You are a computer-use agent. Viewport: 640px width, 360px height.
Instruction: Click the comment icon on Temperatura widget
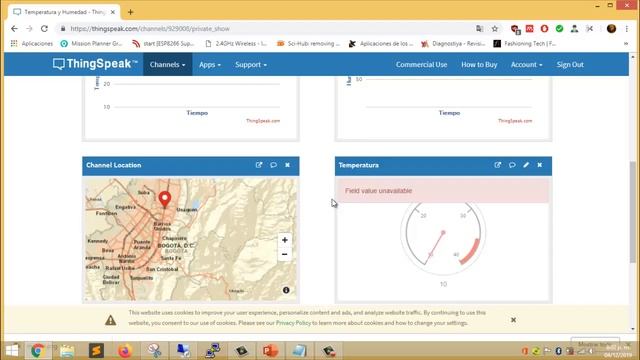point(512,165)
